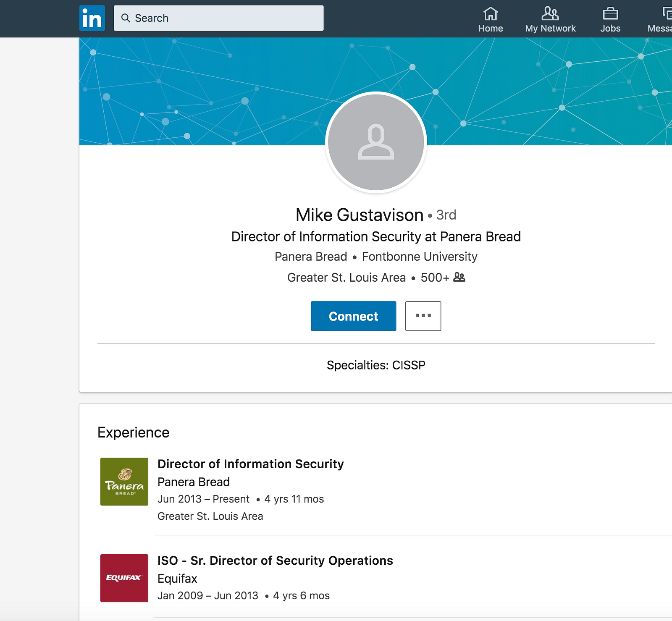Click the Director of Information Security at Panera Bread headline
Viewport: 672px width, 621px height.
point(376,236)
